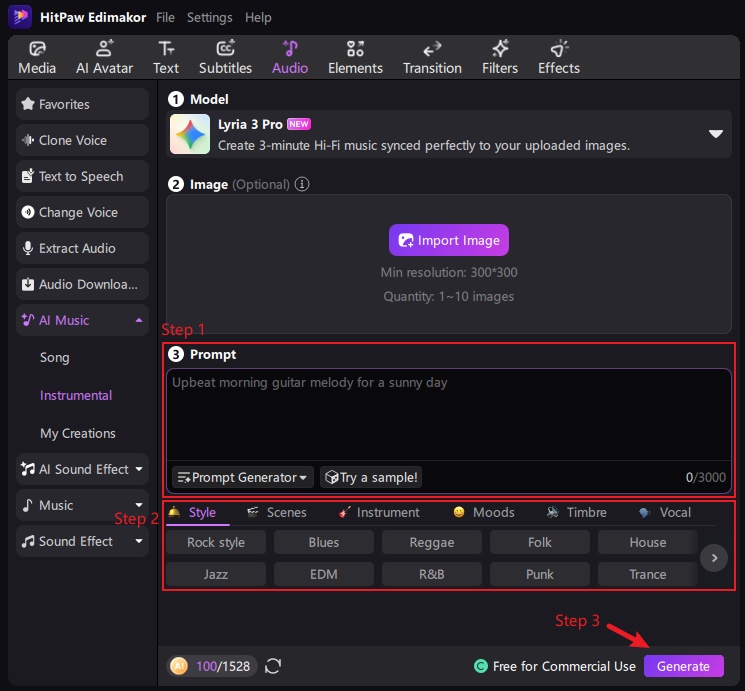Click the AI credits coin icon
The width and height of the screenshot is (745, 691).
(179, 666)
